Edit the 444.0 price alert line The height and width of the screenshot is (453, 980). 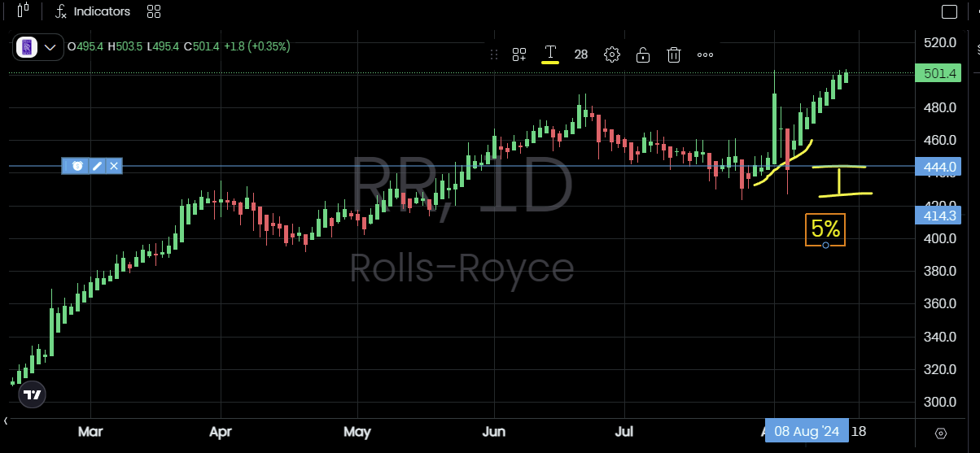[x=97, y=166]
